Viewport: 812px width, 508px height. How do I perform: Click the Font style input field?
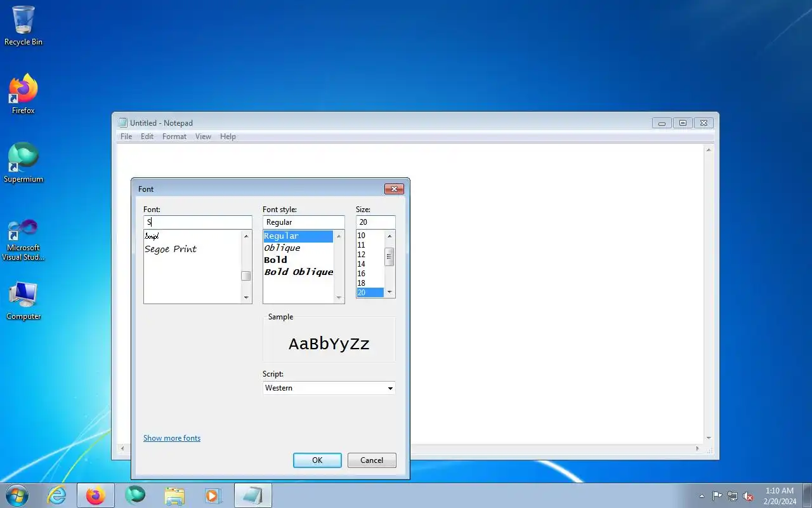point(304,222)
